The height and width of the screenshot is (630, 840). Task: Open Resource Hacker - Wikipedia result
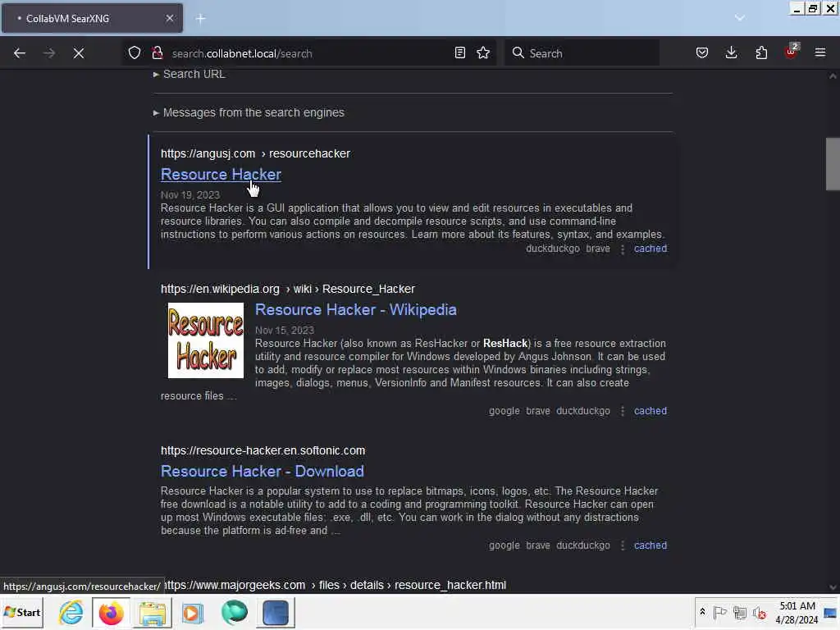356,309
